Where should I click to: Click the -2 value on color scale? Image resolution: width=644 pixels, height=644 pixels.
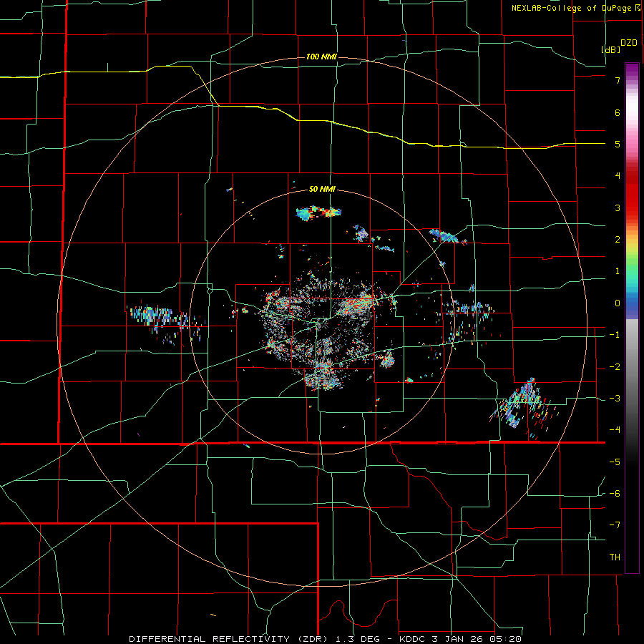pos(615,367)
